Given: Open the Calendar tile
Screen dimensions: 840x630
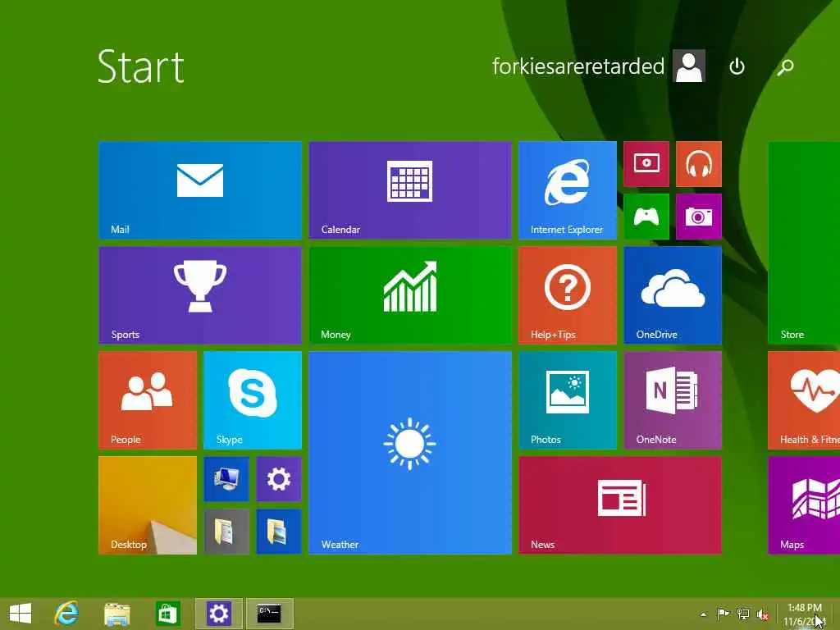Looking at the screenshot, I should [410, 190].
